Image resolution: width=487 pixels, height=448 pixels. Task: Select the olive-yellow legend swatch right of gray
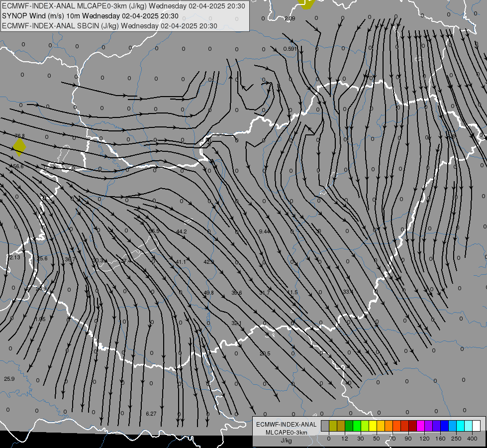(x=333, y=426)
